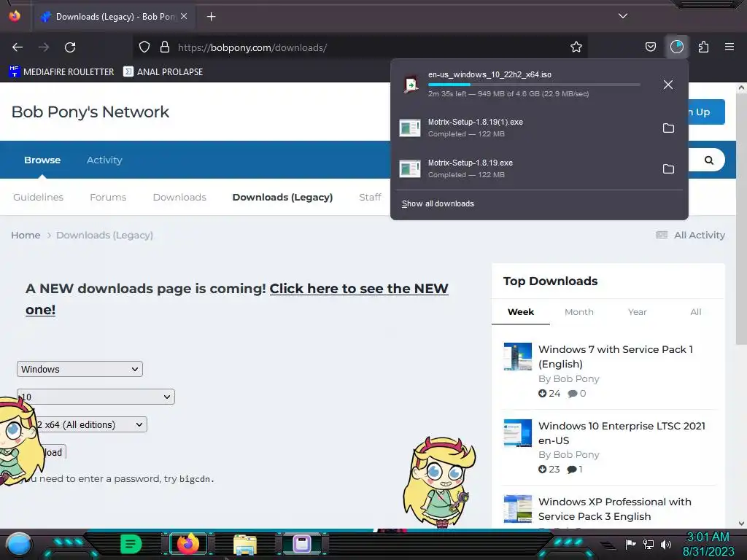Click the Firefox taskbar icon

click(x=187, y=544)
